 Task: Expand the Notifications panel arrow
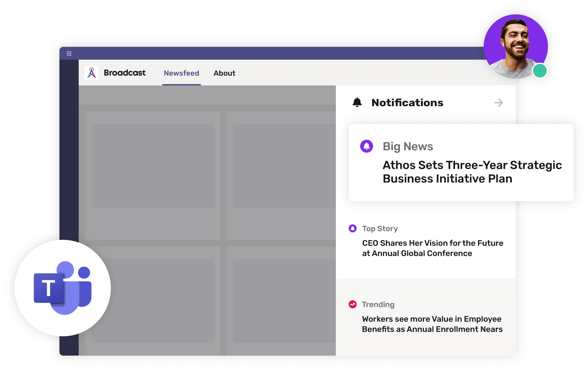point(499,102)
